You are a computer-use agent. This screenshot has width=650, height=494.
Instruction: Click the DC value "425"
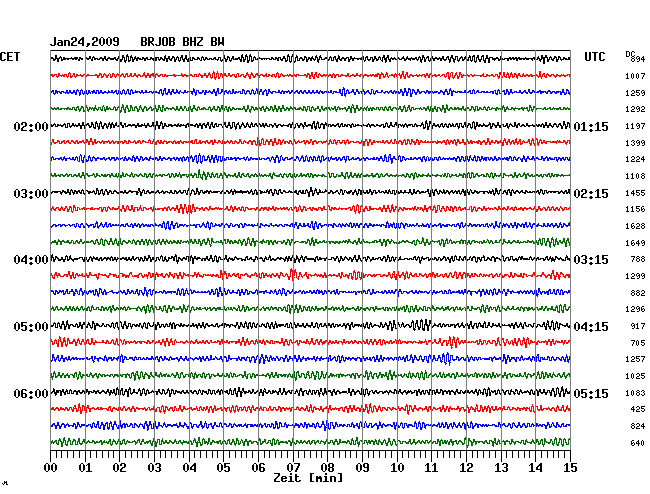pos(638,409)
